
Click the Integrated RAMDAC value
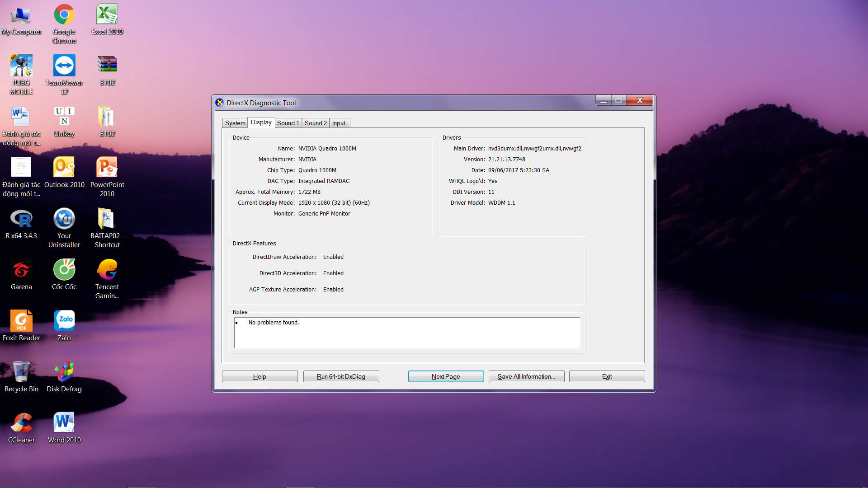pyautogui.click(x=324, y=181)
